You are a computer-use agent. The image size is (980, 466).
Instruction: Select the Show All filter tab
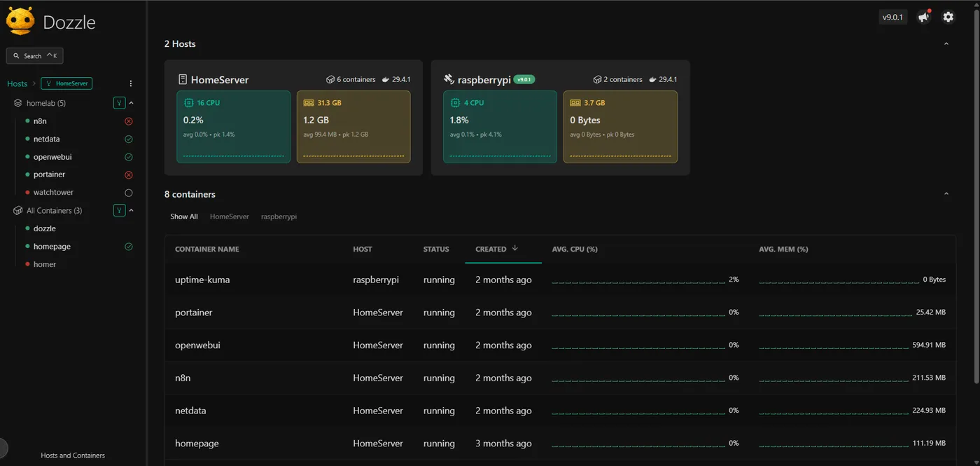(x=184, y=217)
